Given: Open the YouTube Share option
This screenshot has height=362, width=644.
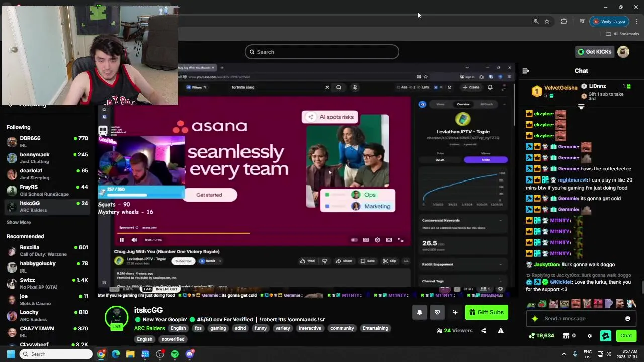Looking at the screenshot, I should [x=344, y=261].
